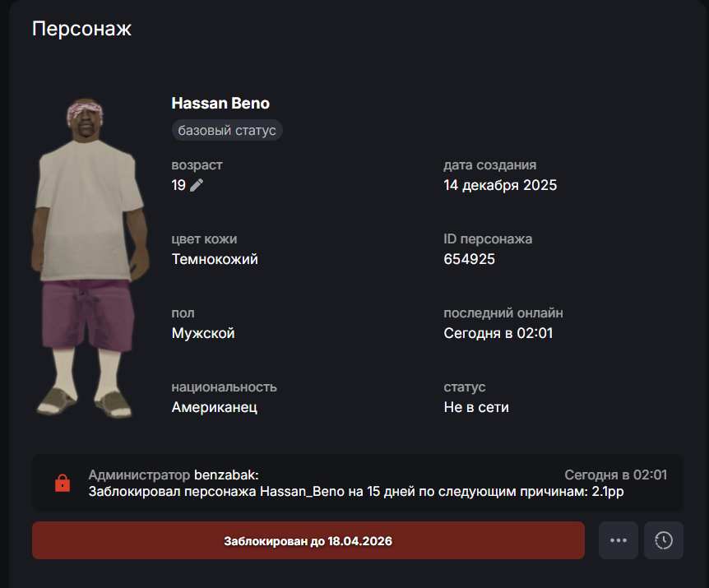Click the character name Hassan Beno

220,104
